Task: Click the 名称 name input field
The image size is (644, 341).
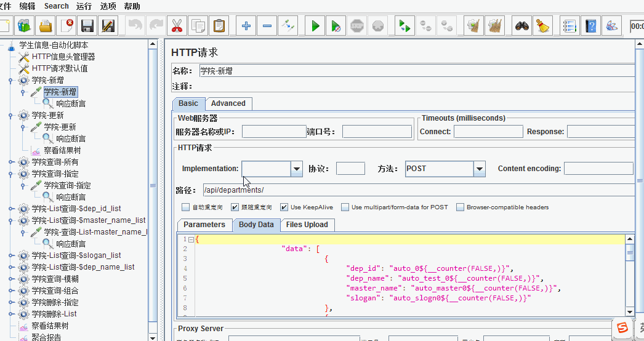Action: (419, 71)
